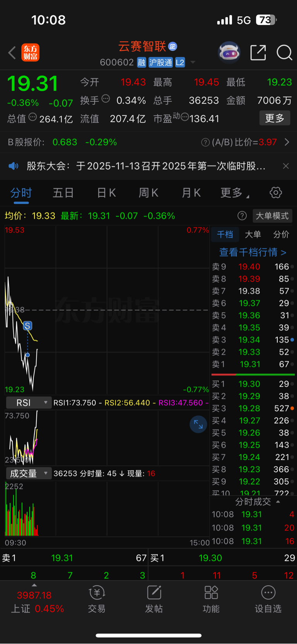Switch to 日K chart tab
The image size is (297, 644).
pyautogui.click(x=106, y=193)
